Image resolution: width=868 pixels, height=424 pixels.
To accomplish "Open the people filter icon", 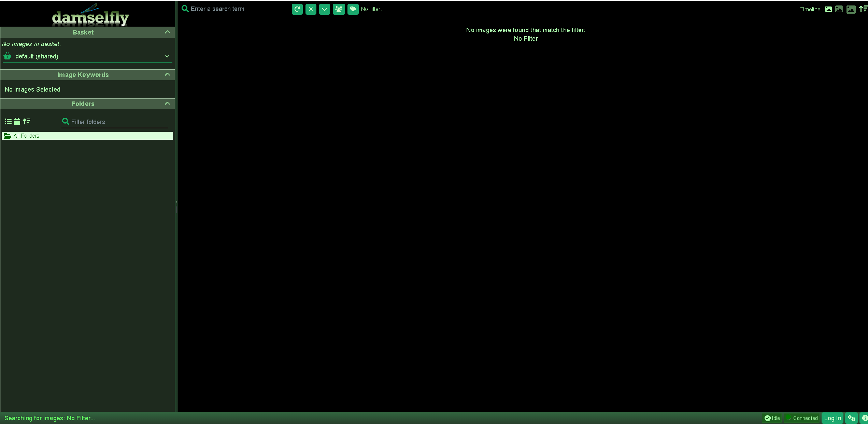I will coord(339,9).
